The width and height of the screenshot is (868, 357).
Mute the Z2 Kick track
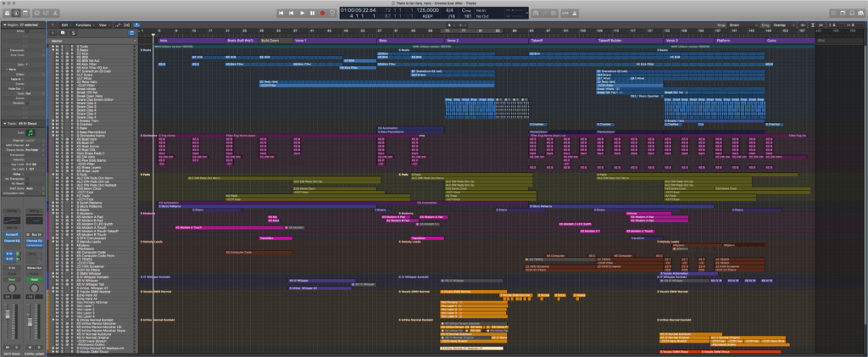pyautogui.click(x=57, y=53)
